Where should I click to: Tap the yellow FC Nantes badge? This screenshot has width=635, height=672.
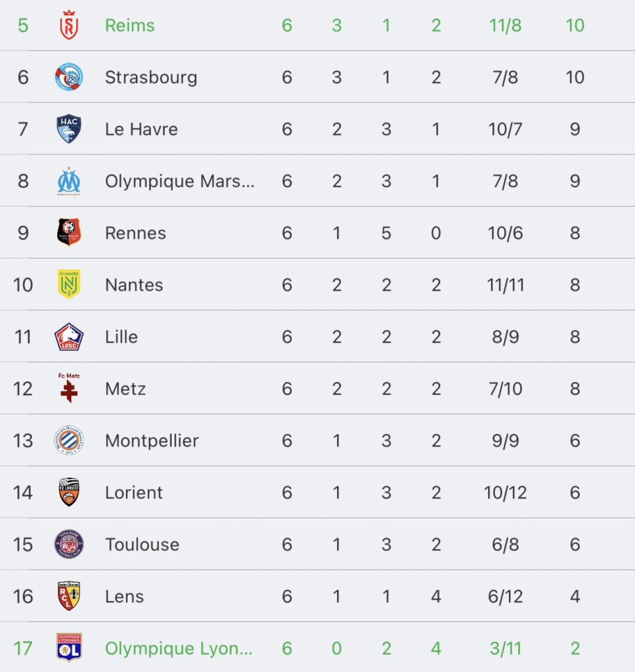point(69,285)
